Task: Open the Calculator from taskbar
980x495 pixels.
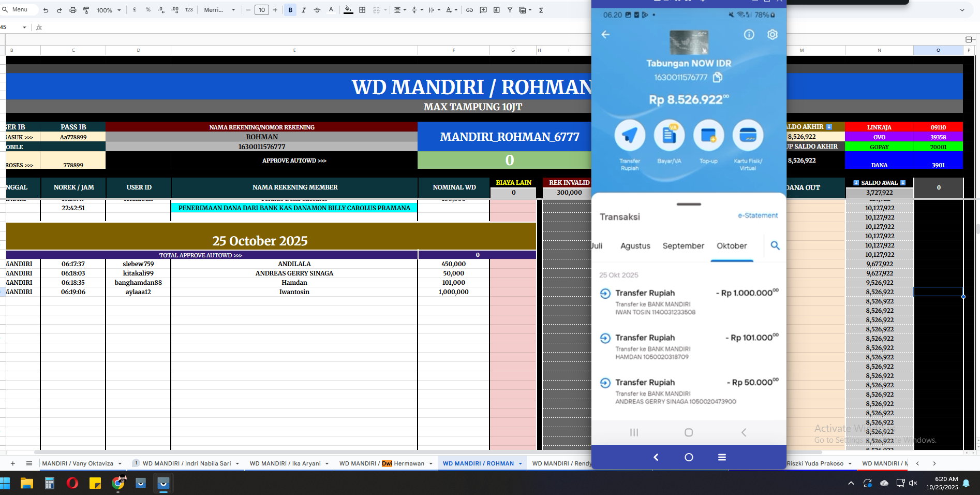Action: [x=50, y=483]
